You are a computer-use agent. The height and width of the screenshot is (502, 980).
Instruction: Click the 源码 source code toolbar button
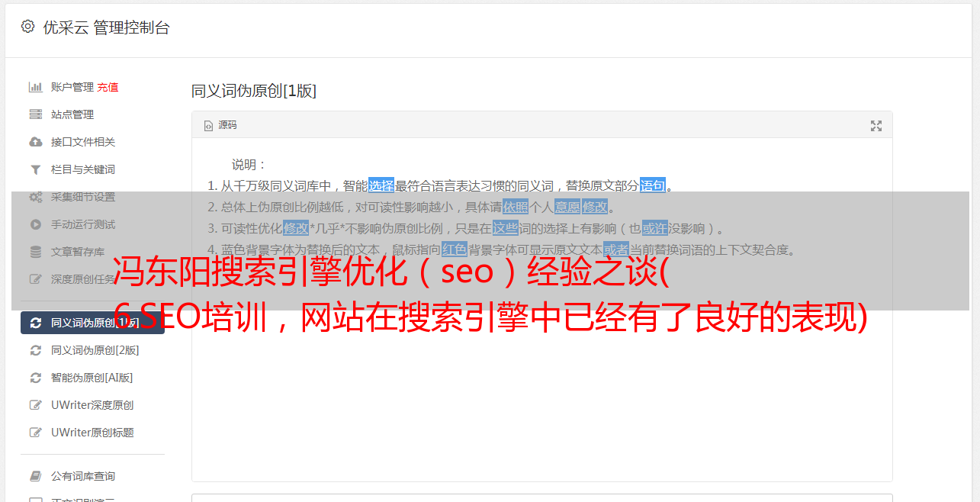pos(220,125)
